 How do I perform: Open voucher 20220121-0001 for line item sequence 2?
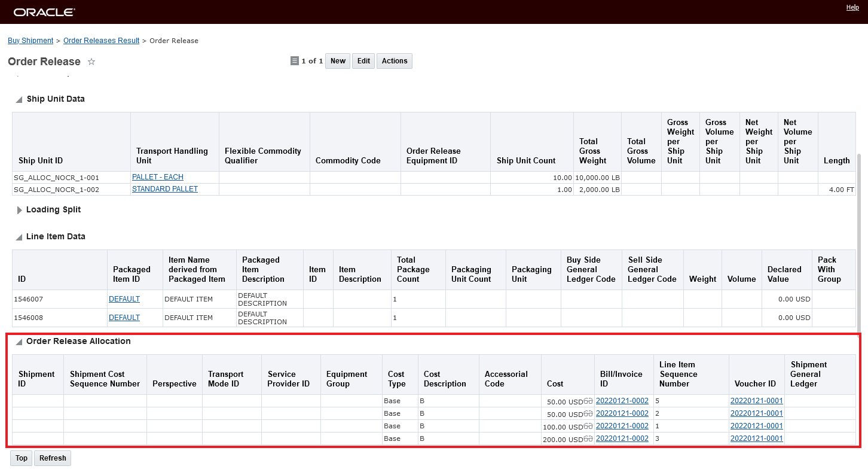click(757, 413)
